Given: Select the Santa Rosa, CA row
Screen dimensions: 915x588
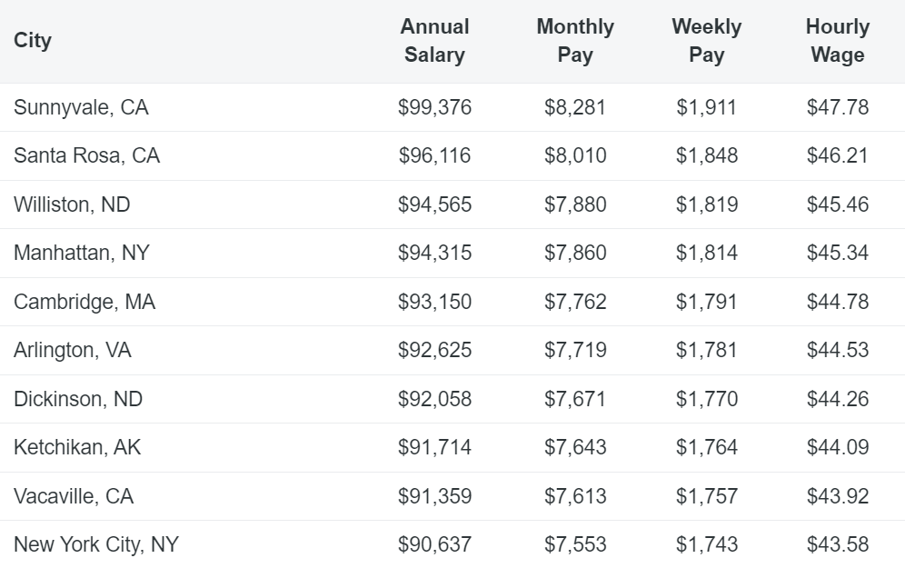Looking at the screenshot, I should coord(86,155).
